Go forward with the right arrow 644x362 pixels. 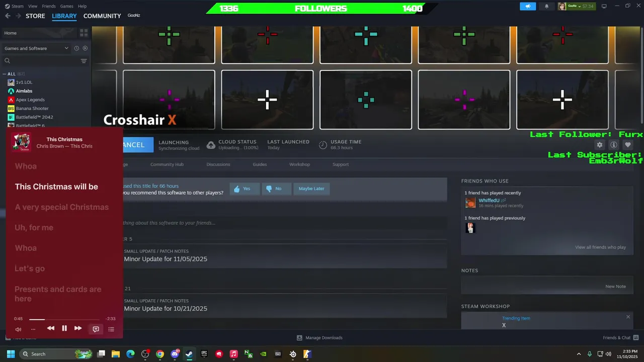pyautogui.click(x=18, y=16)
